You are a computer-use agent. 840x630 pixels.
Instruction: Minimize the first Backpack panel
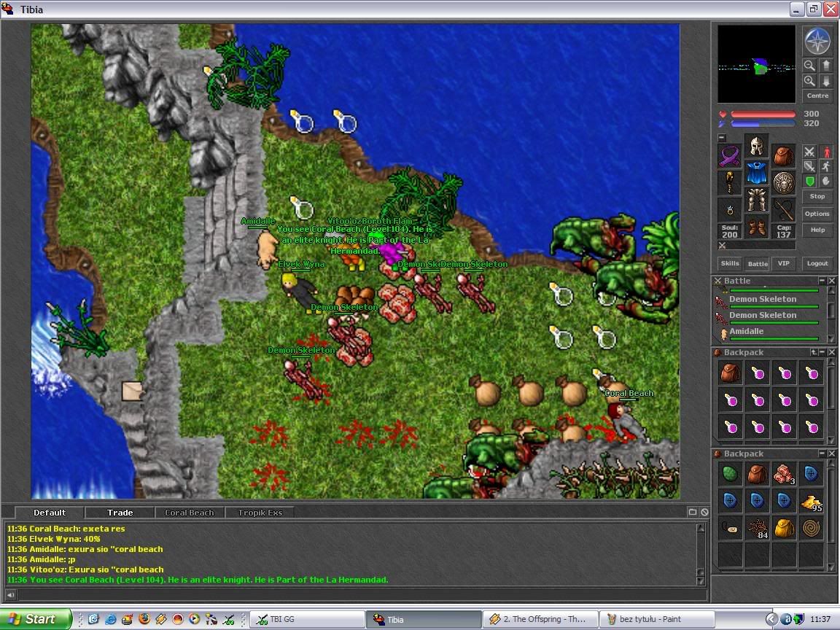tap(822, 352)
